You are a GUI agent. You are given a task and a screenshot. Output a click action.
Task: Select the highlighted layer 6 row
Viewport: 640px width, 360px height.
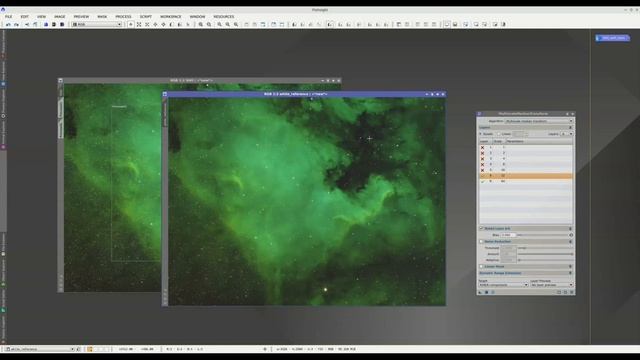(526, 176)
